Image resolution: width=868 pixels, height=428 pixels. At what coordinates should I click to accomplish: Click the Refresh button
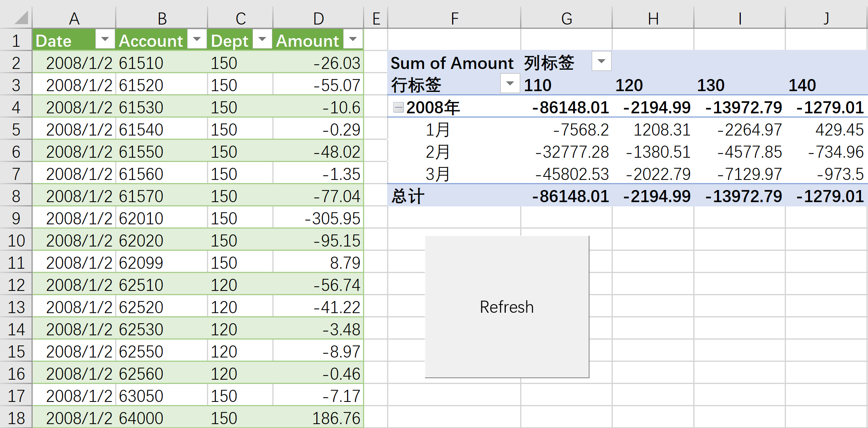pyautogui.click(x=507, y=306)
